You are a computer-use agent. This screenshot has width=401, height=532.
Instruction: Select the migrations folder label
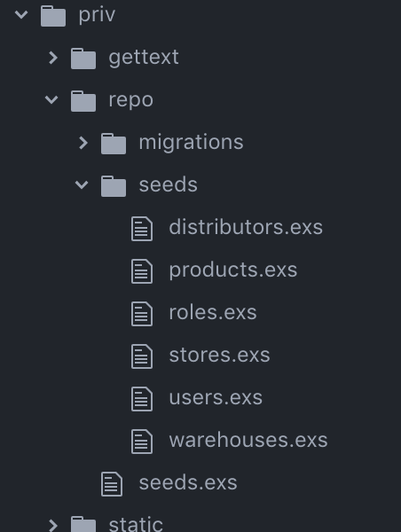(191, 143)
